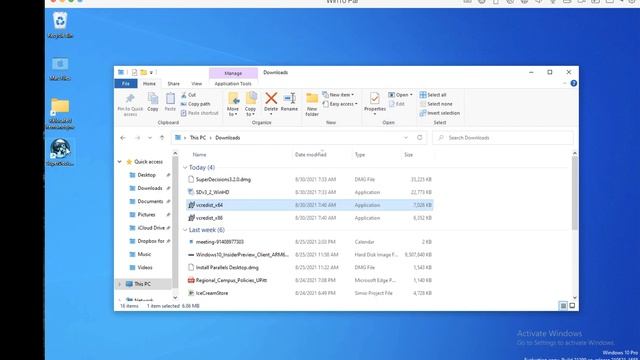Switch to the Share ribbon tab
Image resolution: width=640 pixels, height=360 pixels.
(173, 84)
